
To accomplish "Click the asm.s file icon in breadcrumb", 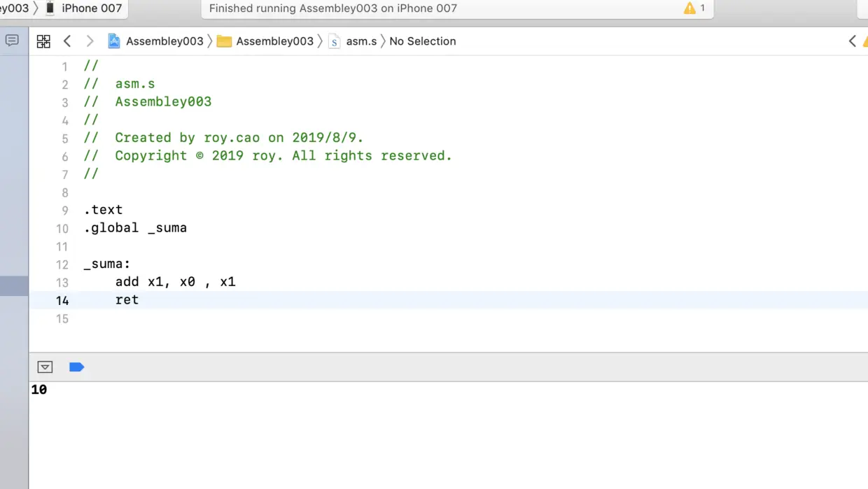I will [x=335, y=41].
